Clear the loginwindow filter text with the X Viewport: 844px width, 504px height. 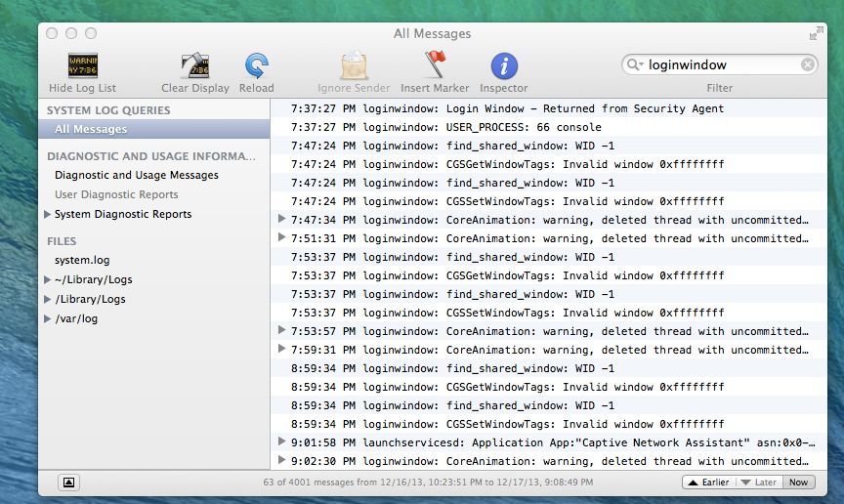tap(808, 64)
